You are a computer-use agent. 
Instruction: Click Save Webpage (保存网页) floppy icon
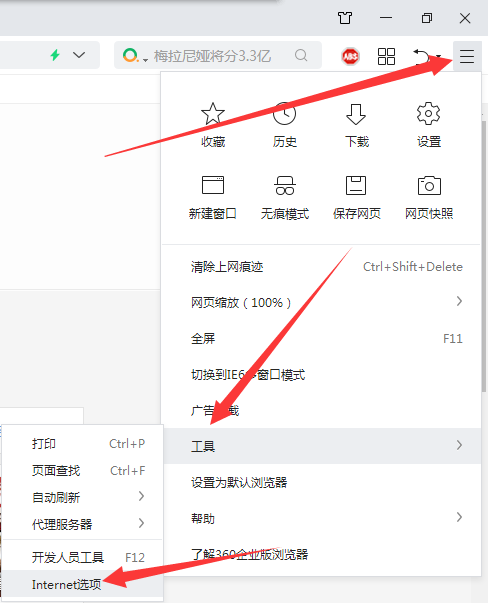tap(356, 185)
